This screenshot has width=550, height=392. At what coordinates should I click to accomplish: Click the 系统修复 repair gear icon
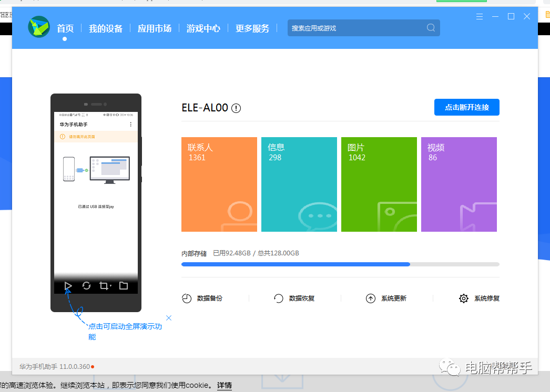(463, 298)
